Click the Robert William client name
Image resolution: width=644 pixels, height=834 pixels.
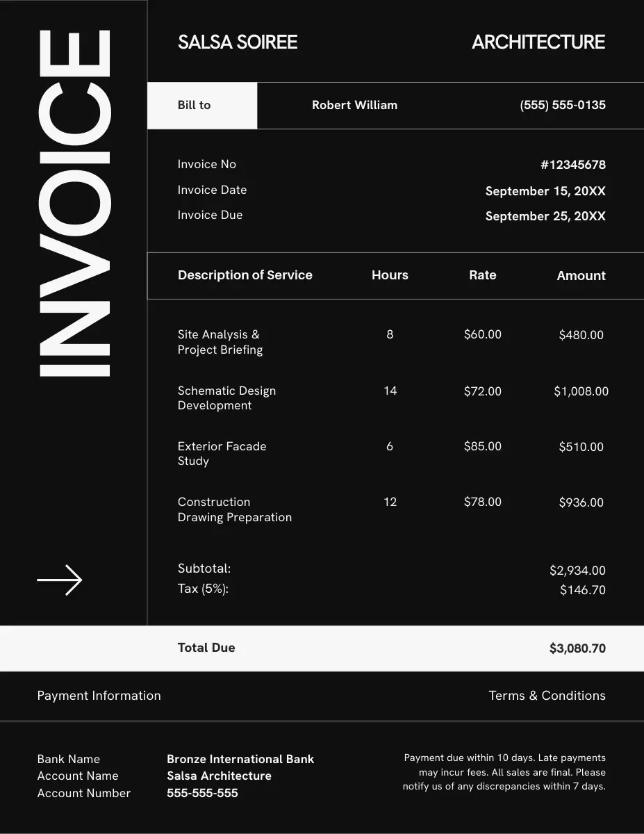(x=354, y=106)
